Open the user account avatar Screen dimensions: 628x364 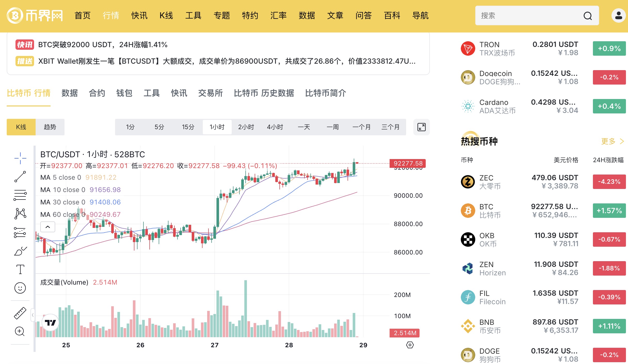point(618,15)
